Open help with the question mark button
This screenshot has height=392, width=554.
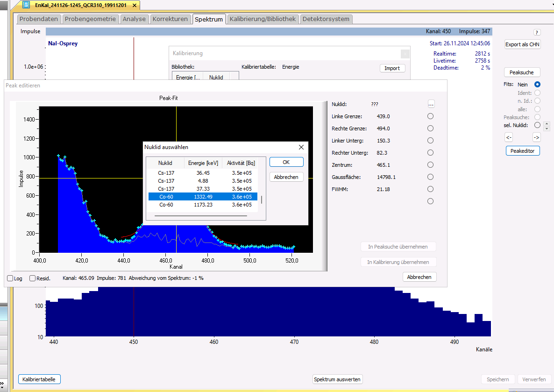(x=537, y=32)
